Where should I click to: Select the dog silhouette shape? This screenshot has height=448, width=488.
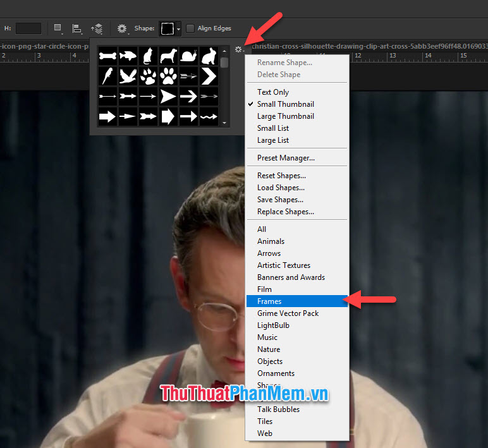coord(168,56)
